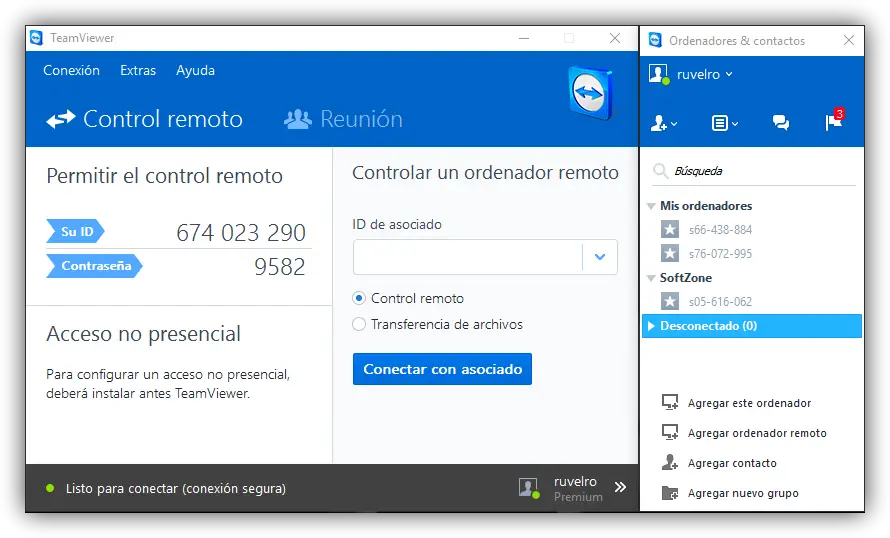Click the TeamViewer logo in the blue header
Screen dimensions: 890x538
pos(590,93)
